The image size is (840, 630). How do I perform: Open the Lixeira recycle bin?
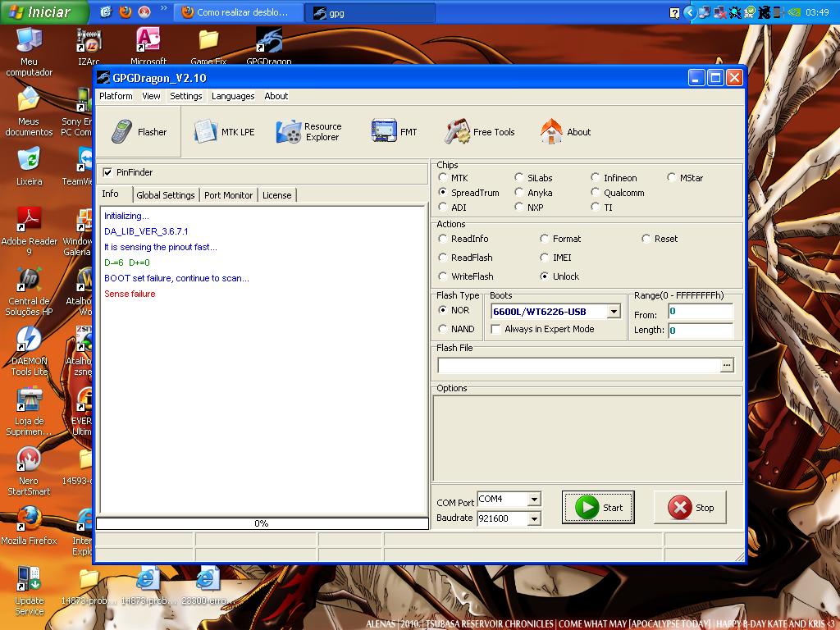coord(29,167)
